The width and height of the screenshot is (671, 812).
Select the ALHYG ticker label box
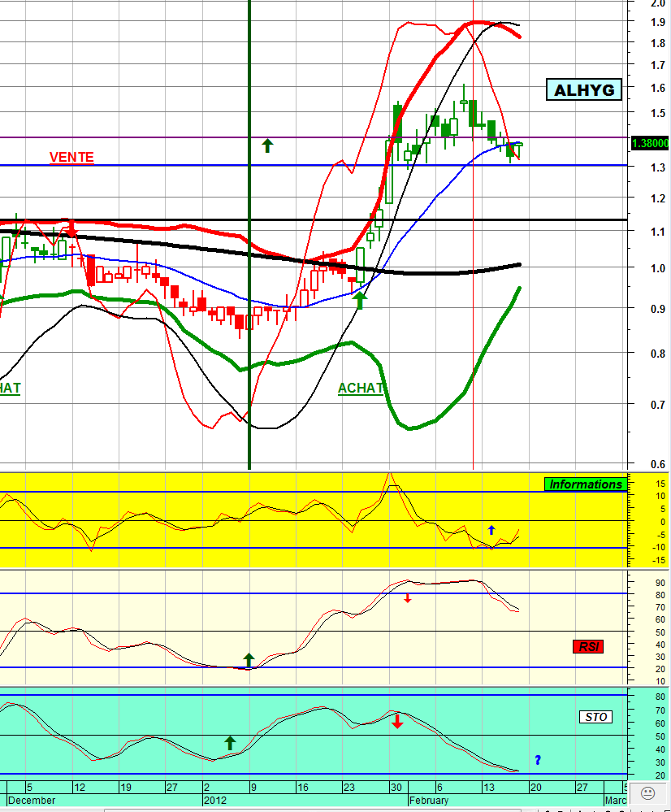(584, 89)
